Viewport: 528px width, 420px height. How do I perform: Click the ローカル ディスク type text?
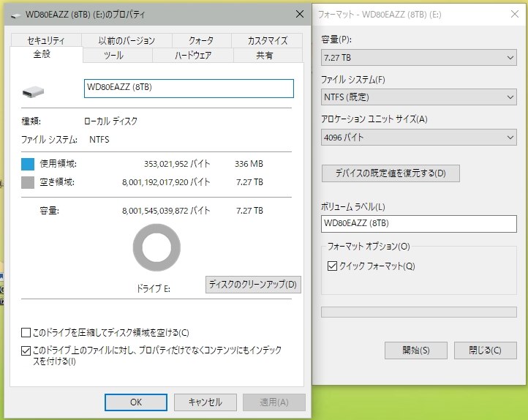(x=110, y=121)
